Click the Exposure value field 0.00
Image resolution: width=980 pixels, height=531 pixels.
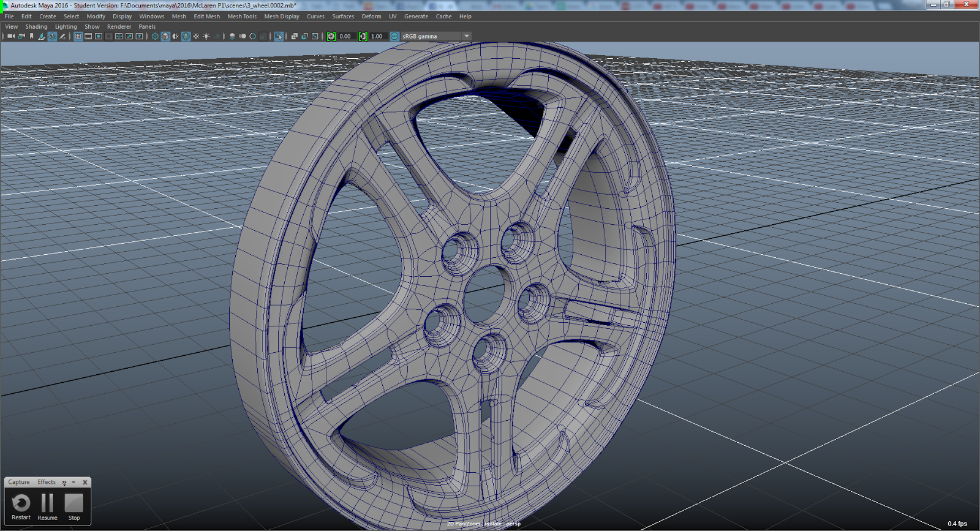tap(347, 36)
